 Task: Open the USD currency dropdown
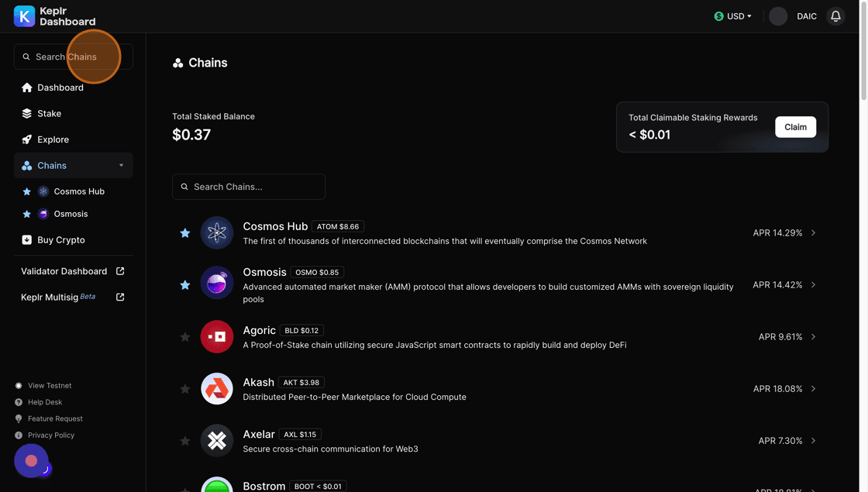point(733,16)
